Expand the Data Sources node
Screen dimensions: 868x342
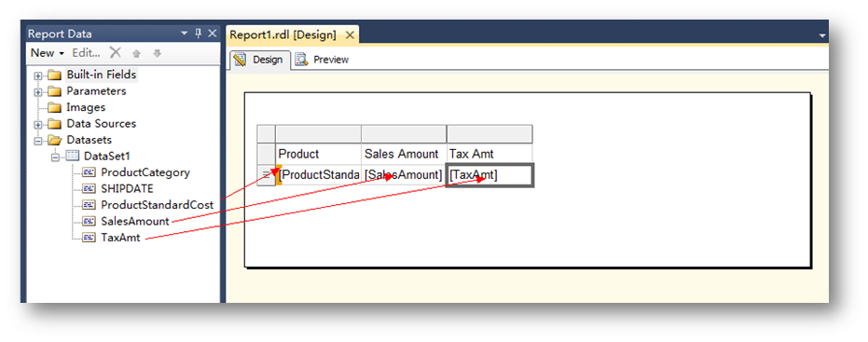(37, 125)
